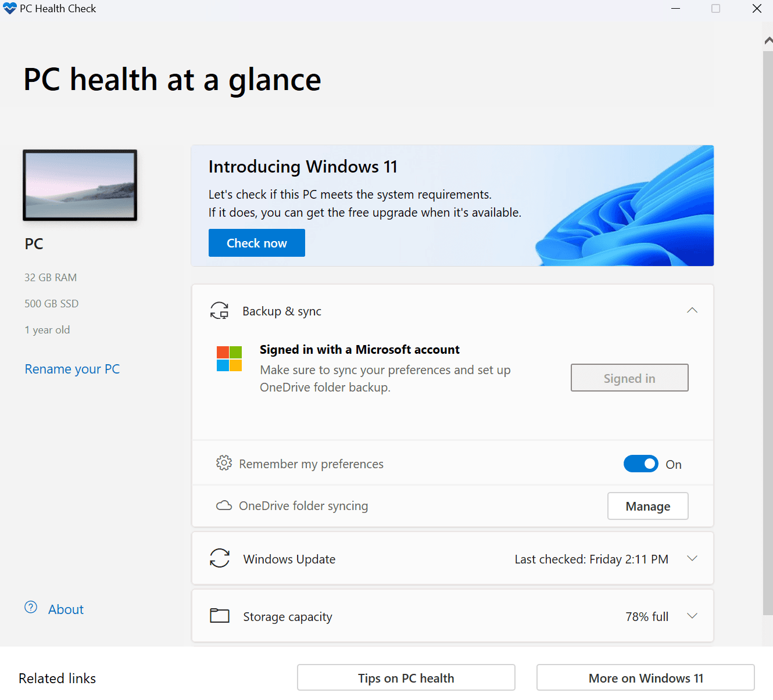Screen dimensions: 773x700
Task: Click the OneDrive cloud icon
Action: [224, 505]
